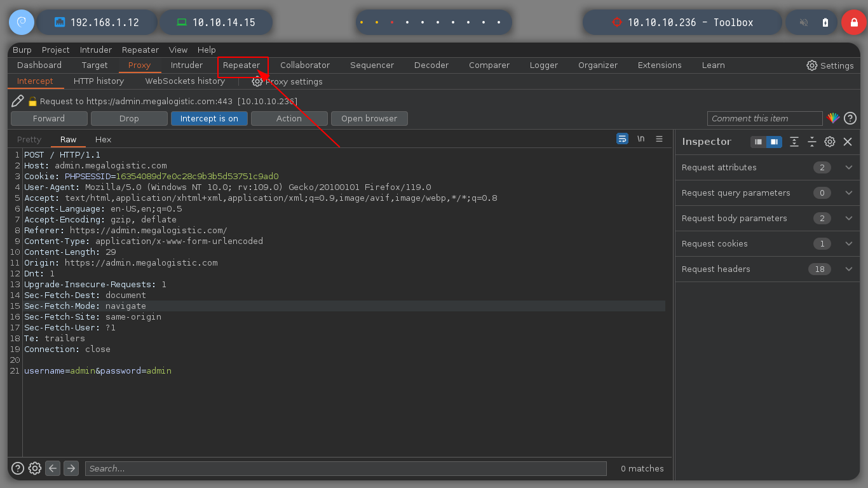The image size is (868, 488).
Task: Open the message editor hamburger menu
Action: click(660, 139)
